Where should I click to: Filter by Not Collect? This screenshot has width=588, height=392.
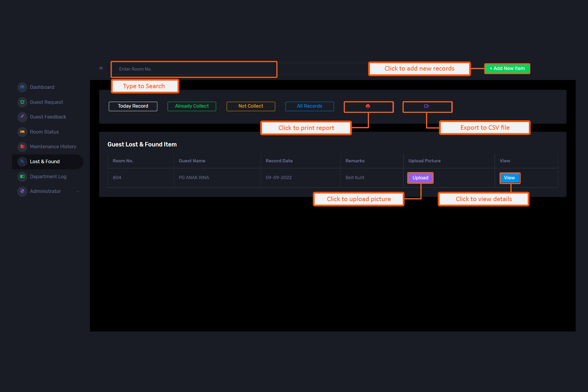click(251, 106)
